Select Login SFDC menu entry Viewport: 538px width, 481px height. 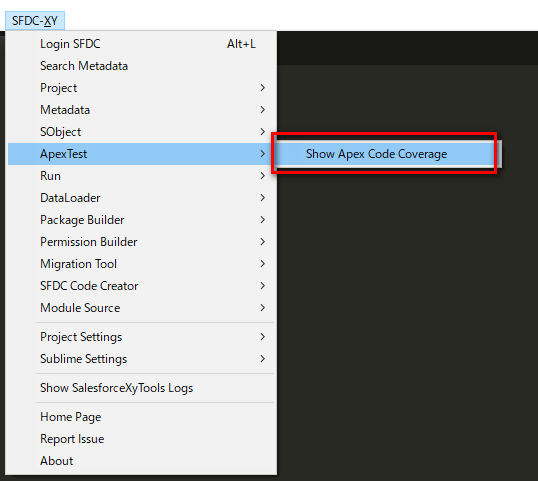[141, 44]
